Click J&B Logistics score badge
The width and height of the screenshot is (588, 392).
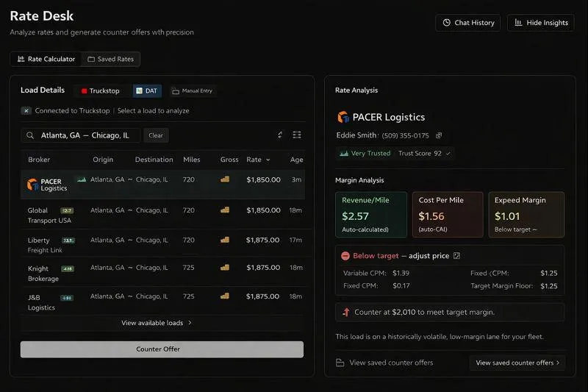(x=67, y=298)
